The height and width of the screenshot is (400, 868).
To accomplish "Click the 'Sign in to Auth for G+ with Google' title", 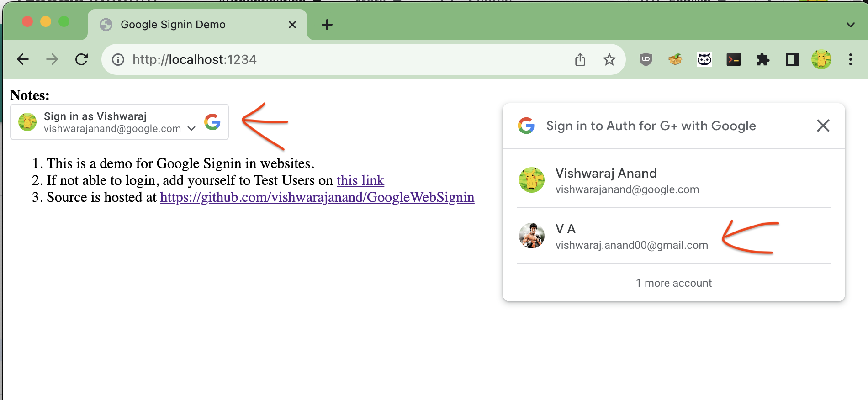I will [x=651, y=126].
